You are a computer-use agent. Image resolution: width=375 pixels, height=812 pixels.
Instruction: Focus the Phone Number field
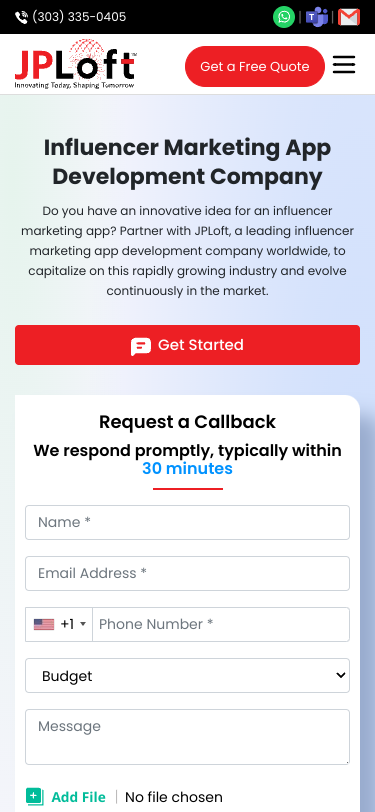[x=221, y=625]
